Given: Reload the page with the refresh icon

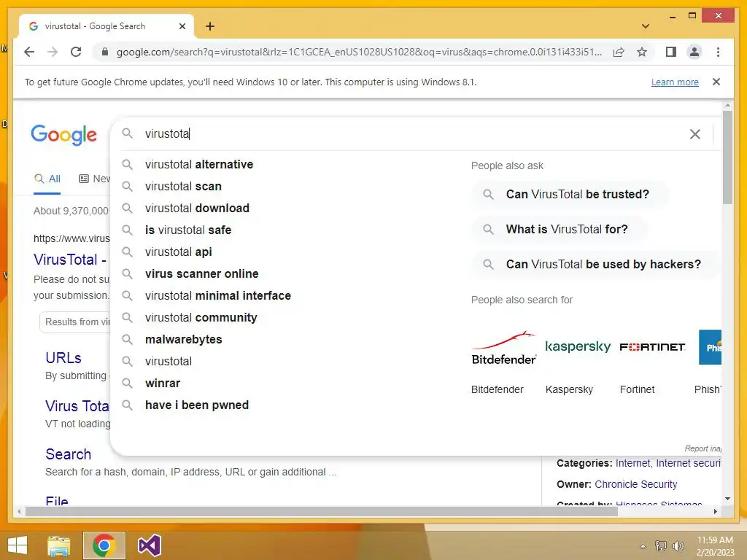Looking at the screenshot, I should pyautogui.click(x=76, y=52).
